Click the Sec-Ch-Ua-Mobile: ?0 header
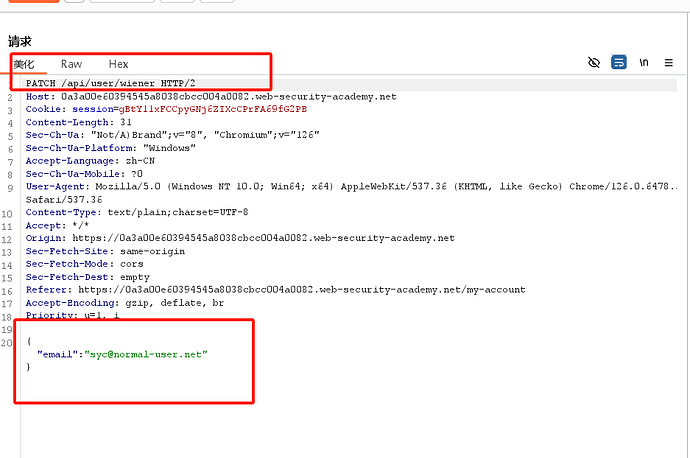The width and height of the screenshot is (690, 458). tap(84, 174)
